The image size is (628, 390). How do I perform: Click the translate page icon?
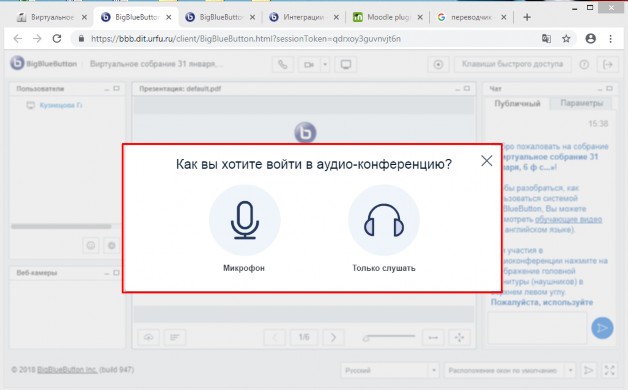[x=546, y=39]
